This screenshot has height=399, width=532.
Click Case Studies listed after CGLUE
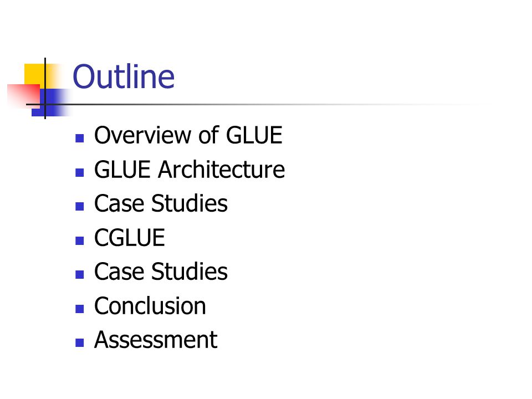161,272
